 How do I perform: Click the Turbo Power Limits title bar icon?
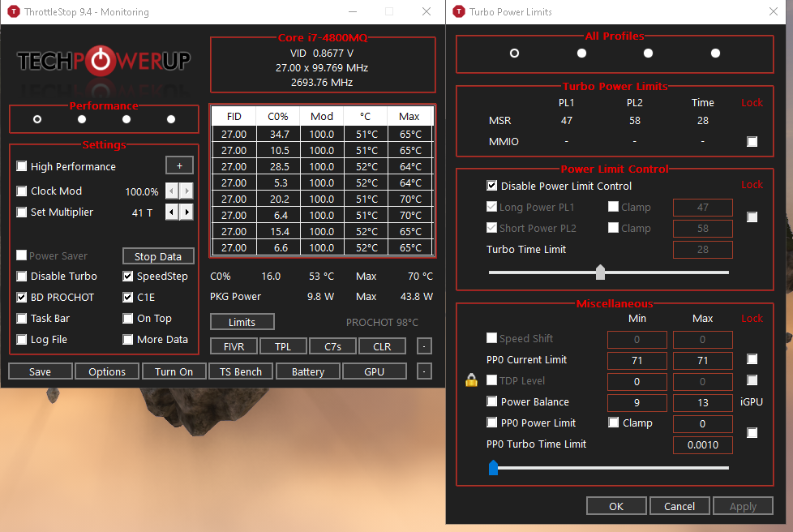pos(459,11)
